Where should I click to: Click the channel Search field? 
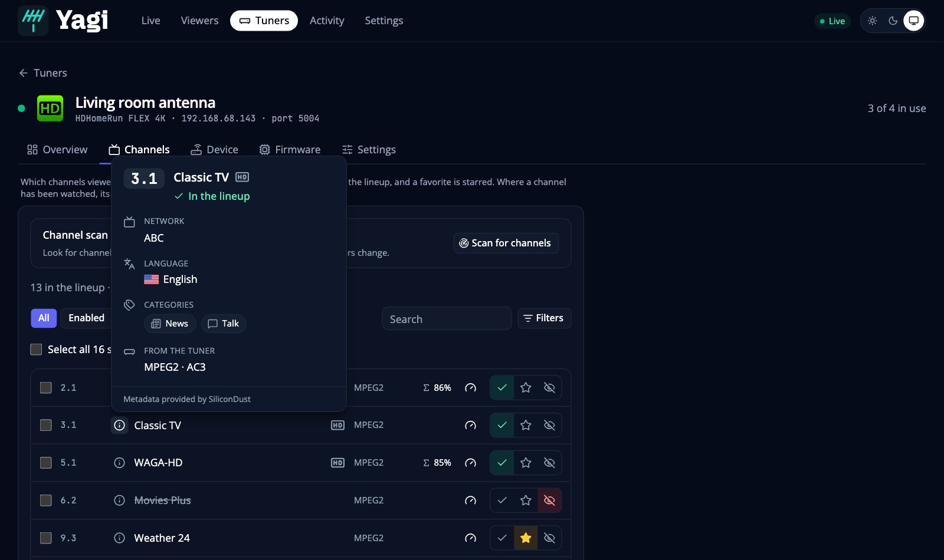tap(447, 319)
